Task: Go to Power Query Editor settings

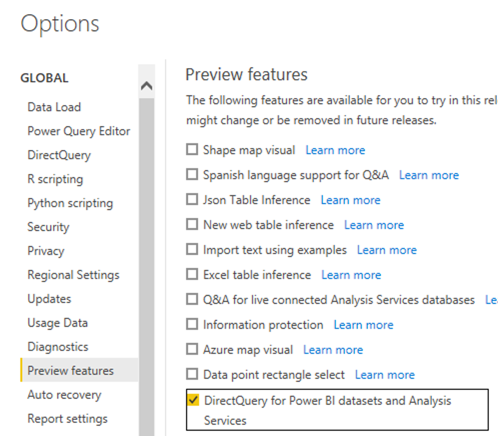Action: coord(79,131)
